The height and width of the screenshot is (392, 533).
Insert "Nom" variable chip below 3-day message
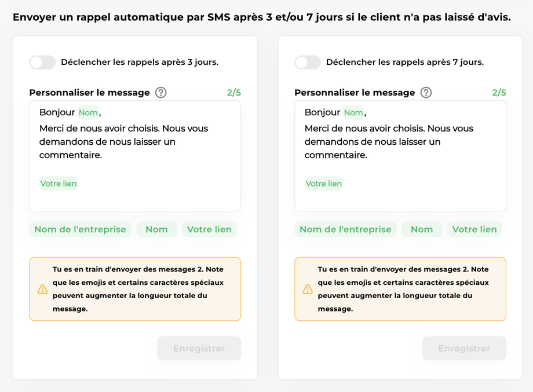coord(156,229)
